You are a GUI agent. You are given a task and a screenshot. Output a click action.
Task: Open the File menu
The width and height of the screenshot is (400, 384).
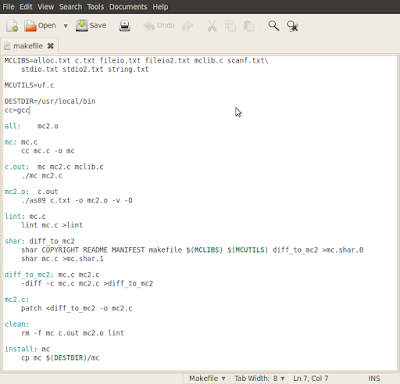coord(8,7)
